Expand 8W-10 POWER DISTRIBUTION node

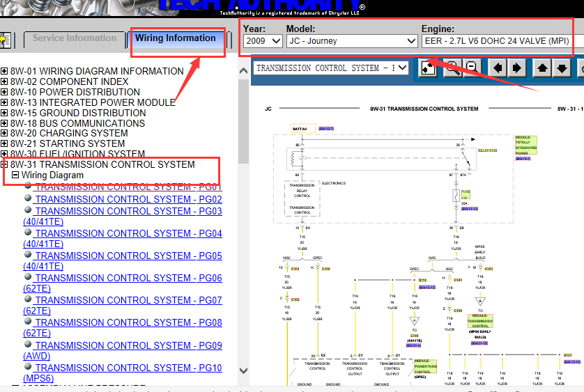[x=4, y=92]
